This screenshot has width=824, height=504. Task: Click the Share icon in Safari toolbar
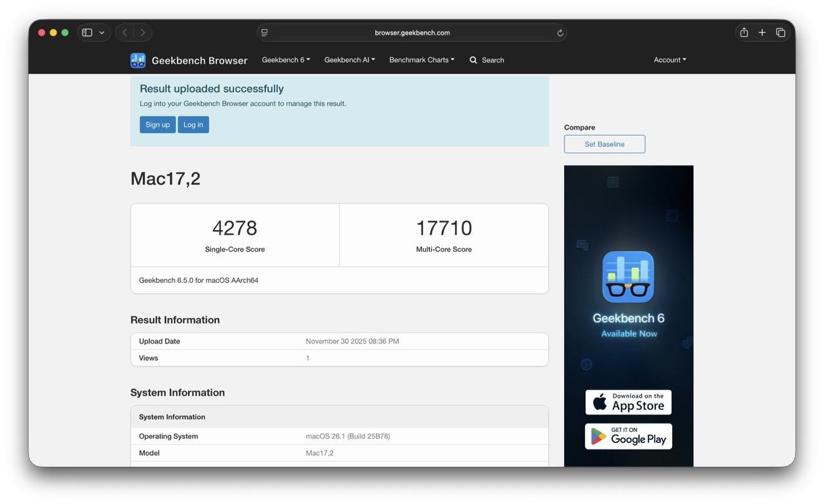tap(744, 32)
